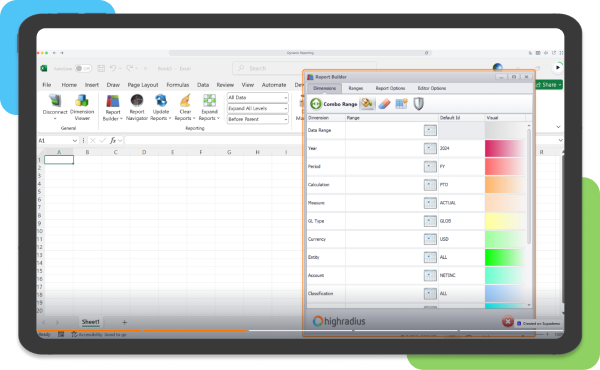Click the Report Builder ribbon icon
The image size is (600, 370).
[x=113, y=101]
